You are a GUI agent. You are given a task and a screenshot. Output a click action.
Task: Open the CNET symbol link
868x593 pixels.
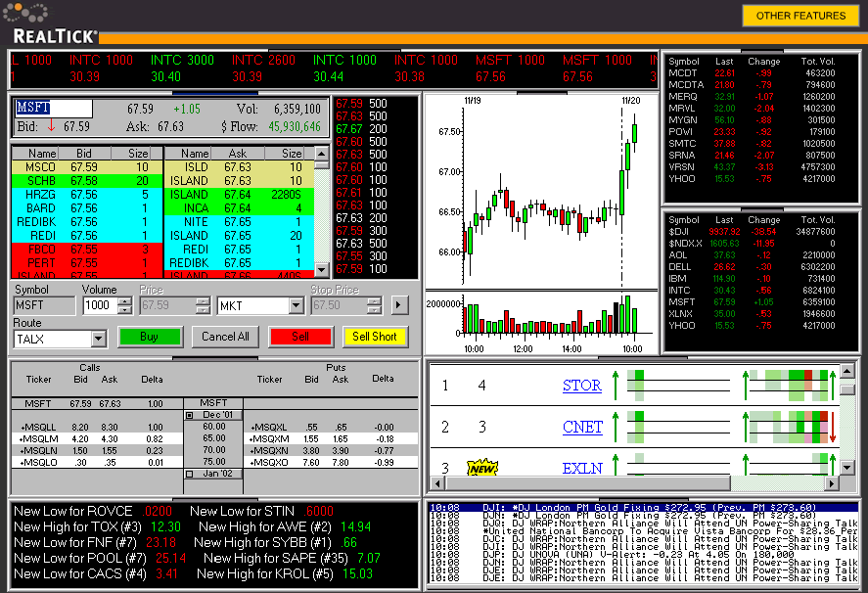click(x=582, y=427)
